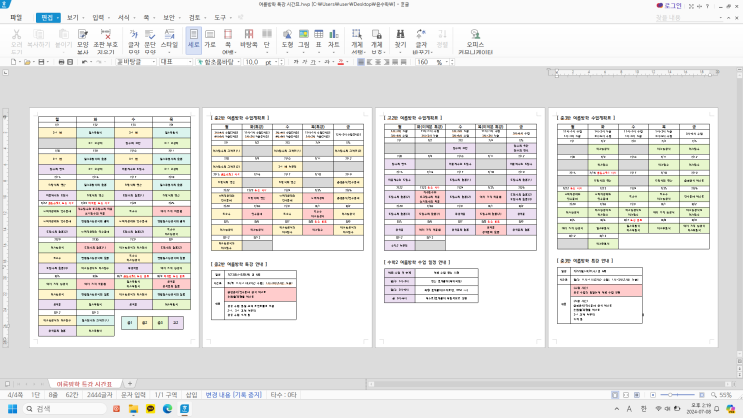Open Page Margins (쪽 여백) settings
This screenshot has width=743, height=418.
pos(228,40)
